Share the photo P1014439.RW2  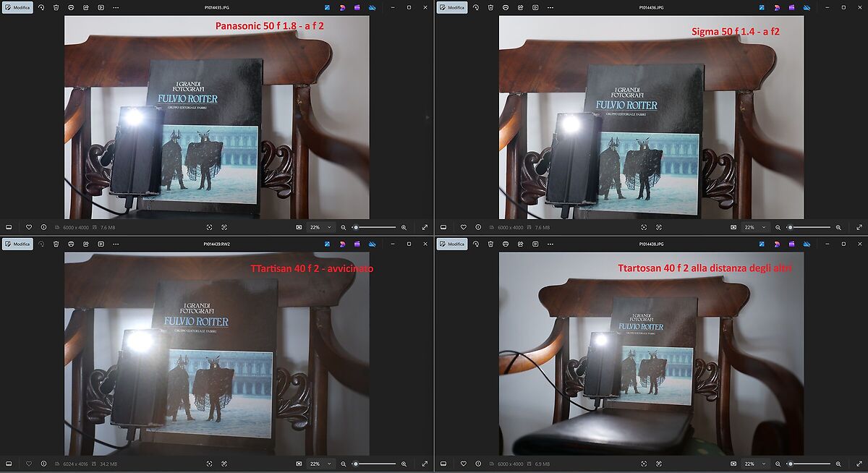click(x=85, y=244)
